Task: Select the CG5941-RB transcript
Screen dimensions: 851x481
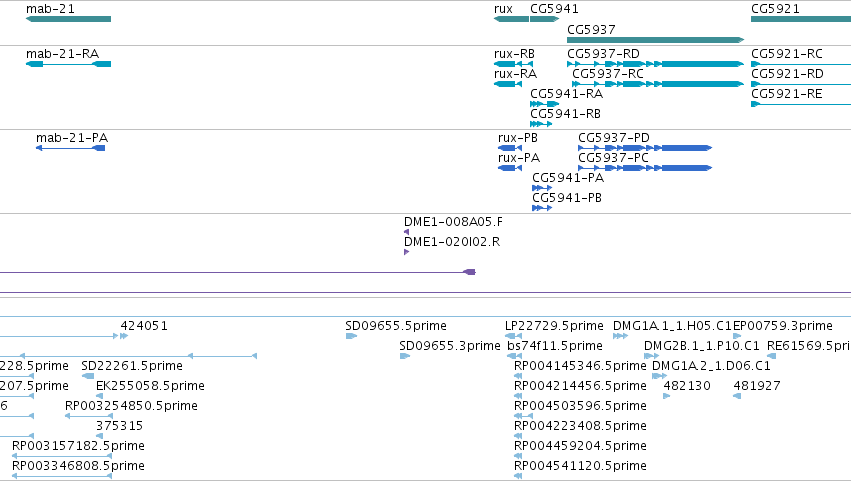Action: pos(541,124)
